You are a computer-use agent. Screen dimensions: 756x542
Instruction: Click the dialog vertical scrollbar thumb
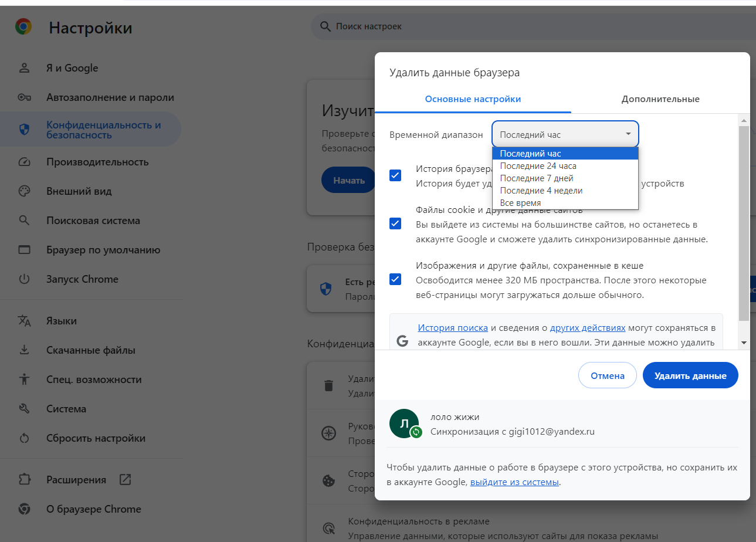pos(744,223)
